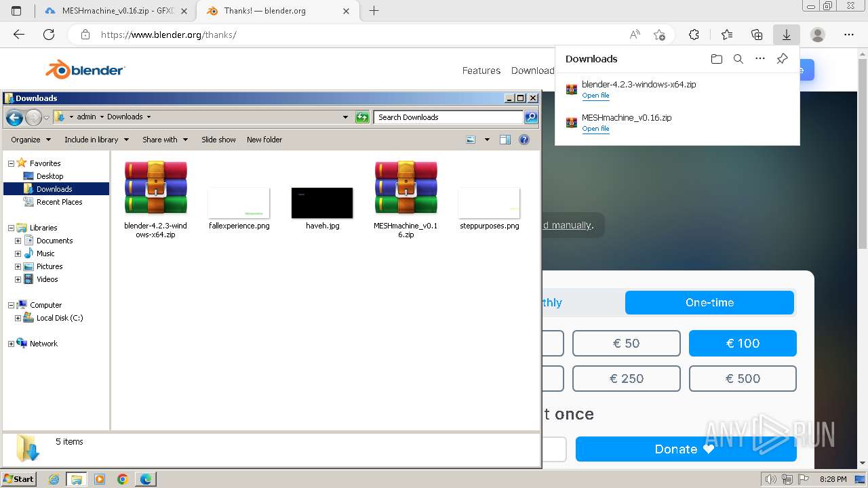Choose the € 50 donation amount
Image resolution: width=868 pixels, height=488 pixels.
626,343
